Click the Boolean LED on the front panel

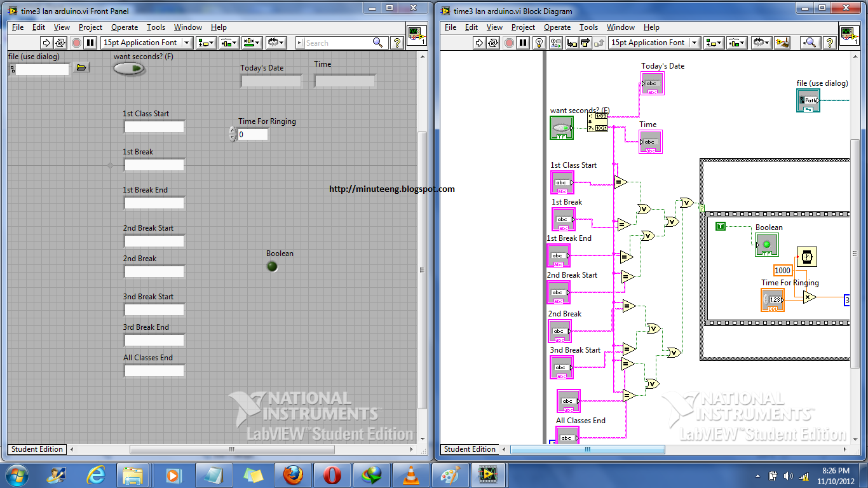[272, 266]
